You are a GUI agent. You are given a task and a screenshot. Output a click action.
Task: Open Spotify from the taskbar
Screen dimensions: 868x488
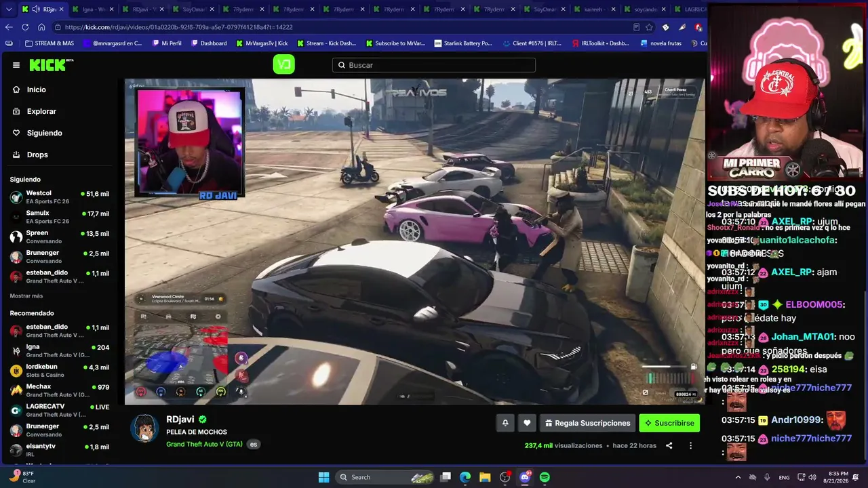click(x=545, y=477)
